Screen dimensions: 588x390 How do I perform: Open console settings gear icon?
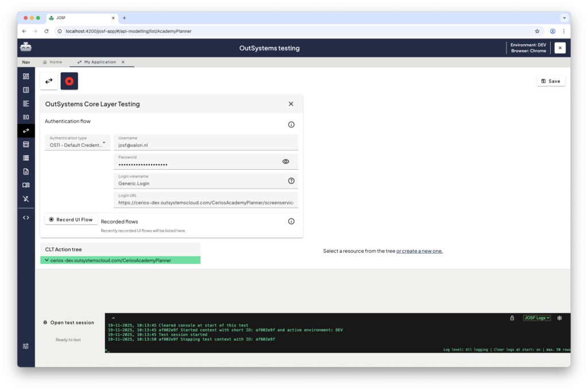point(559,318)
